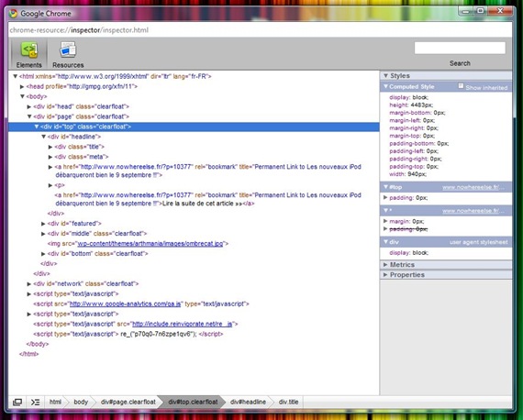Open the reinvigorate.net script link
This screenshot has height=420, width=523.
pos(182,324)
